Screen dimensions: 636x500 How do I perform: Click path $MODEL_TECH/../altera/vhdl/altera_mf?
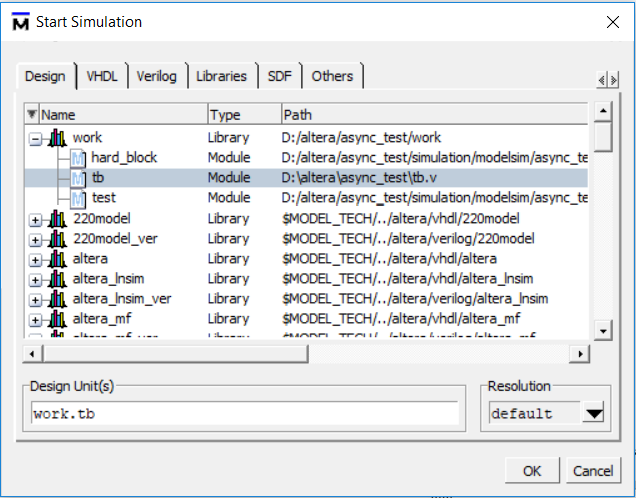click(401, 319)
